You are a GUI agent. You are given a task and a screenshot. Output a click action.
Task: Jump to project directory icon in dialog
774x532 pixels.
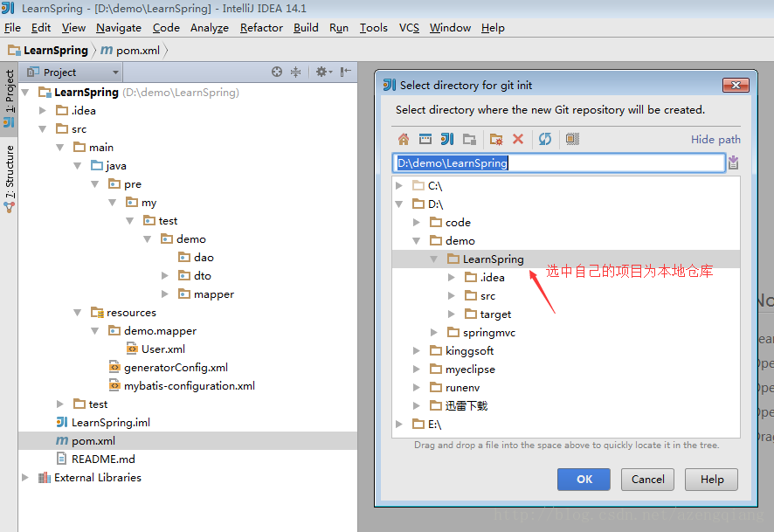tap(447, 139)
